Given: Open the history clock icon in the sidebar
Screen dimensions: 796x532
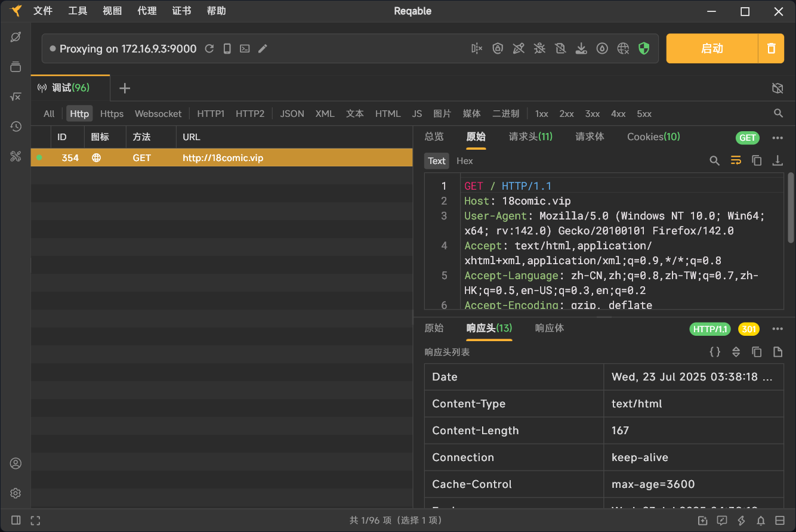Looking at the screenshot, I should [x=16, y=126].
